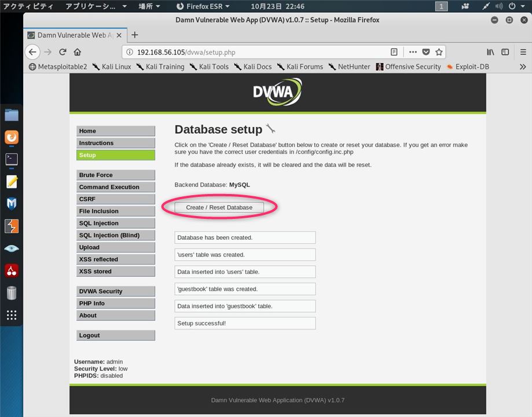Image resolution: width=532 pixels, height=417 pixels.
Task: Click the volume icon in top bar
Action: tap(499, 6)
